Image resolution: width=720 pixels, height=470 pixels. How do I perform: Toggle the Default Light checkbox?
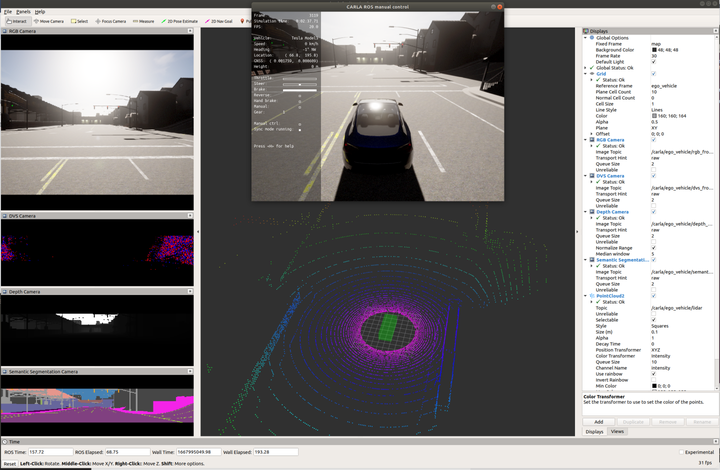click(x=654, y=61)
